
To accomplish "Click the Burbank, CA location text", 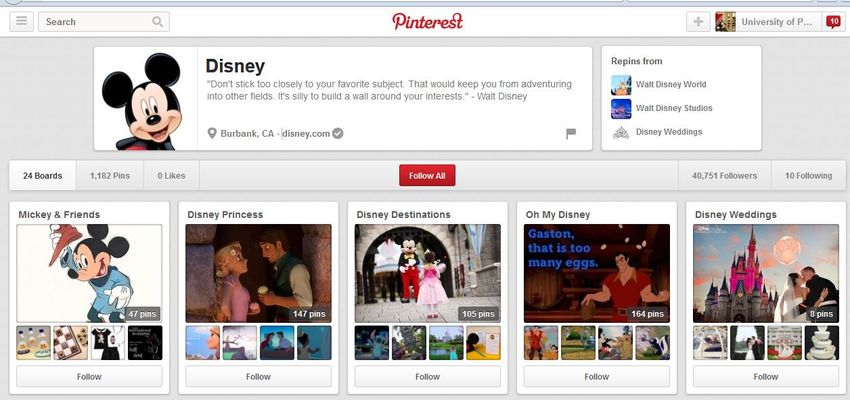I will [x=247, y=133].
